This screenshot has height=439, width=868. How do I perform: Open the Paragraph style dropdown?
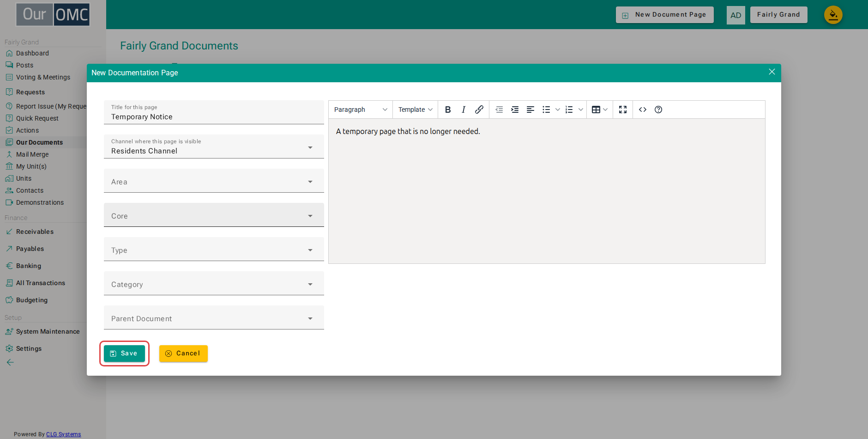point(361,110)
